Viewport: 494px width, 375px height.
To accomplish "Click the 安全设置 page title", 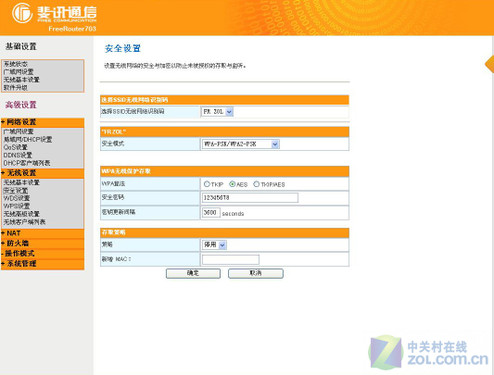I will pyautogui.click(x=123, y=49).
